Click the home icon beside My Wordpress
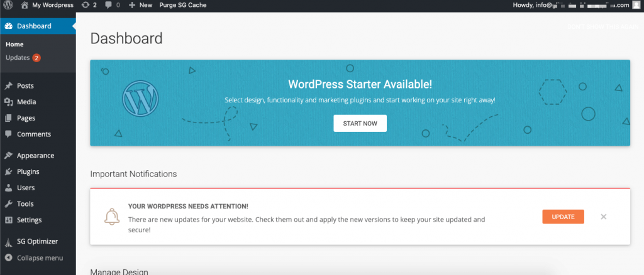Screen dimensions: 644x275 click(x=25, y=5)
